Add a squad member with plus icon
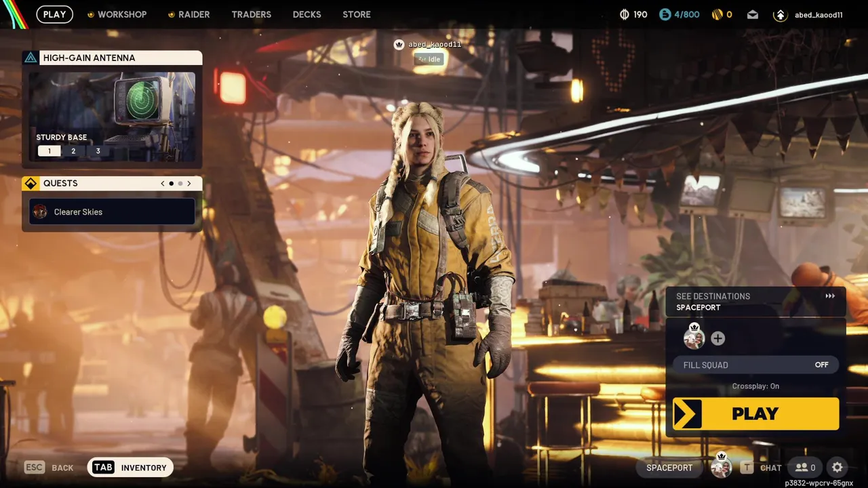This screenshot has height=488, width=868. pos(718,338)
